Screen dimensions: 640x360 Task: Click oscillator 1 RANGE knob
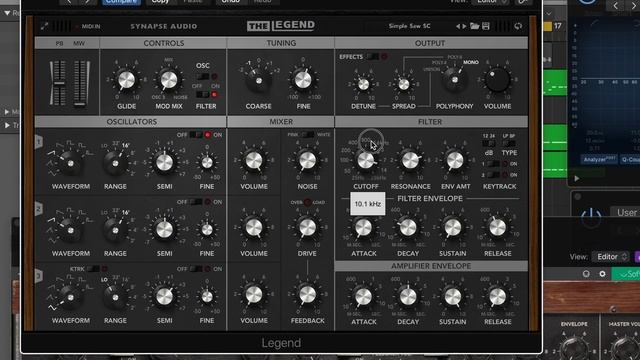(116, 163)
